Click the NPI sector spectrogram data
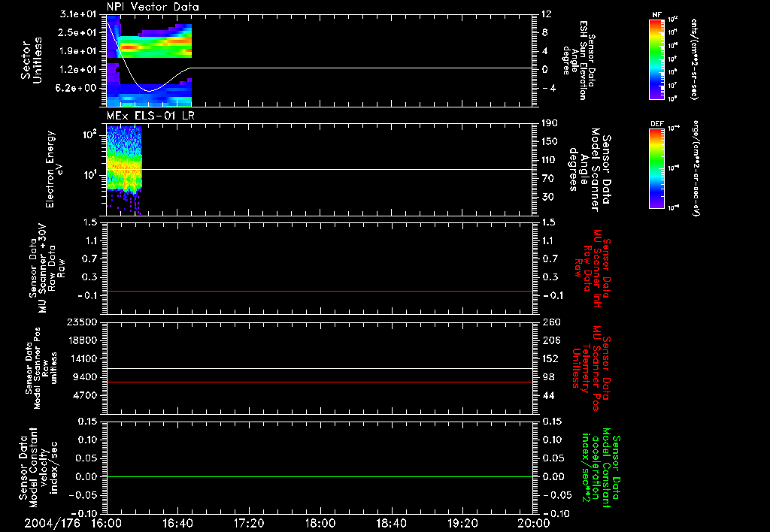The image size is (770, 532). pos(149,61)
